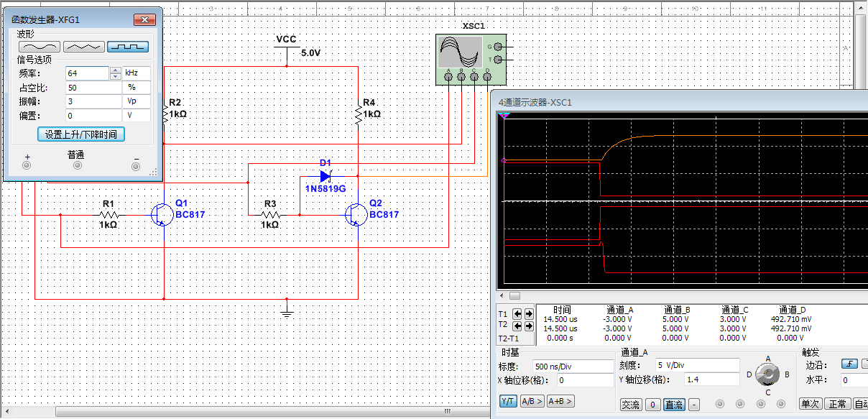868x419 pixels.
Task: Click the 5.0V label beside VCC
Action: click(310, 53)
